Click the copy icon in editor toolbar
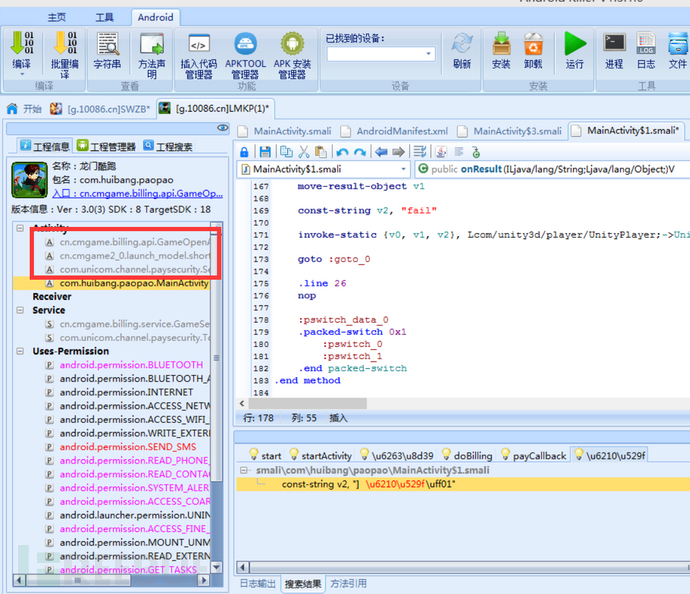This screenshot has height=594, width=690. (286, 152)
